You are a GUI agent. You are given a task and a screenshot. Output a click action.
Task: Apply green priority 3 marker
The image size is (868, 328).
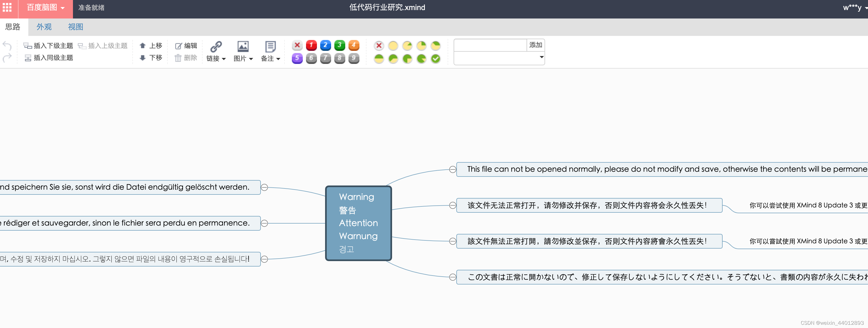point(339,45)
